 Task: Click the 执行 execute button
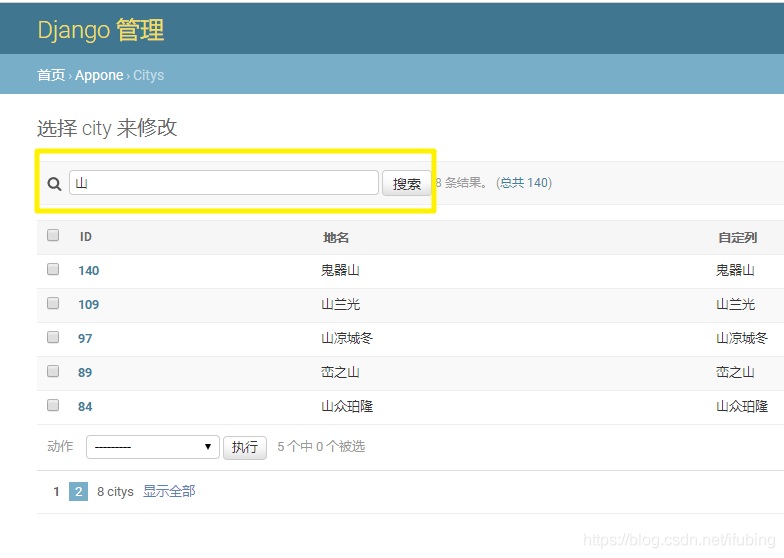coord(244,447)
